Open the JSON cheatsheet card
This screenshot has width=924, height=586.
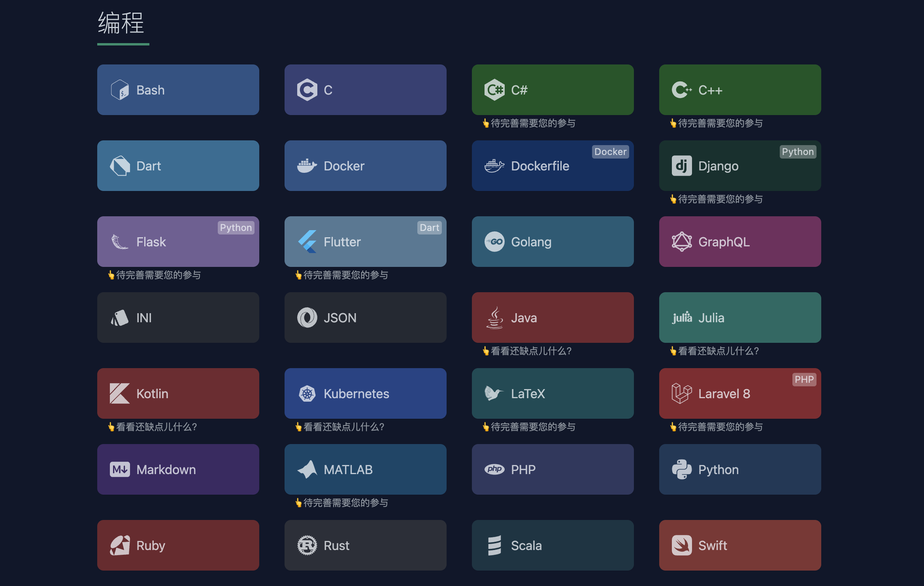pos(366,318)
